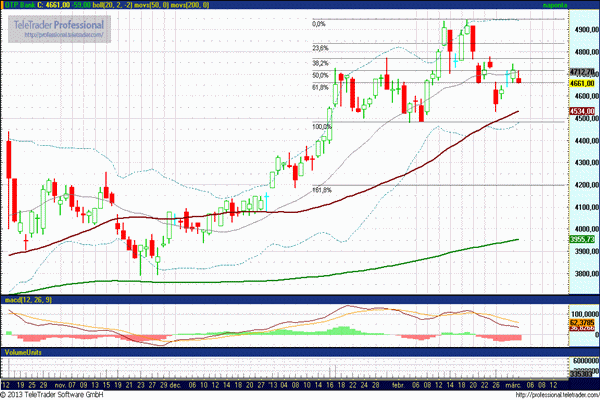Select the 161,8% Fibonacci extension label
This screenshot has height=400, width=600.
click(321, 189)
